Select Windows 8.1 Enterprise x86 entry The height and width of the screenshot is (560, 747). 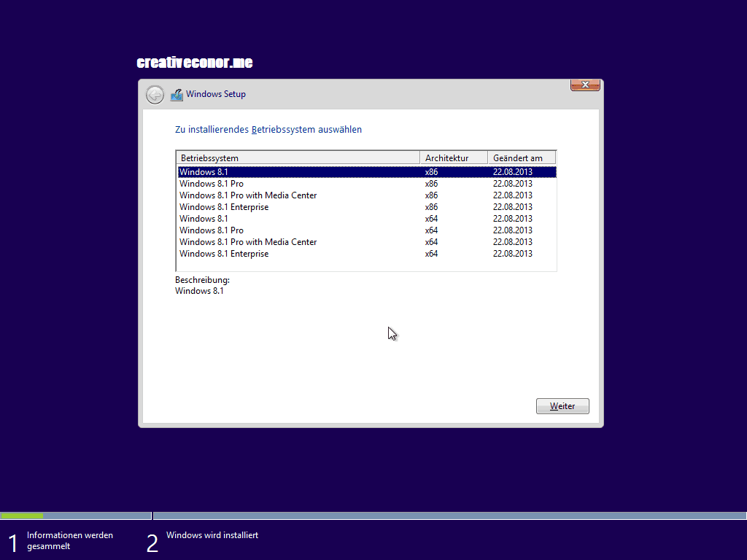[367, 207]
